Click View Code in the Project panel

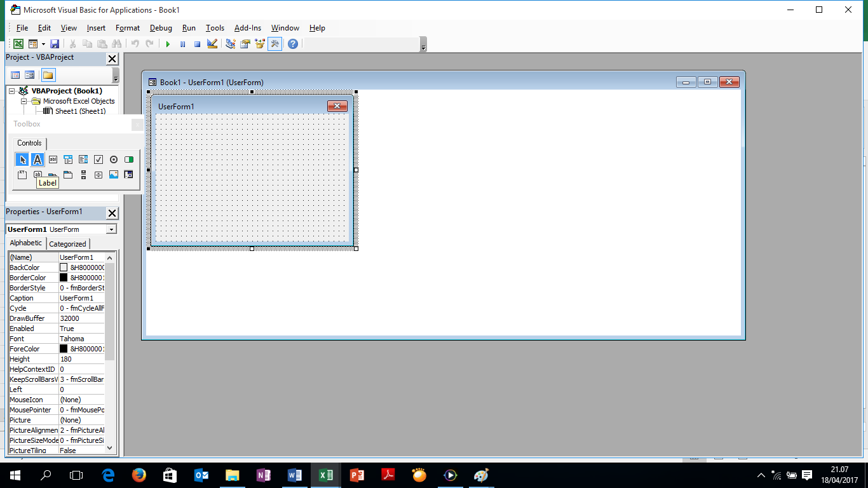coord(15,75)
